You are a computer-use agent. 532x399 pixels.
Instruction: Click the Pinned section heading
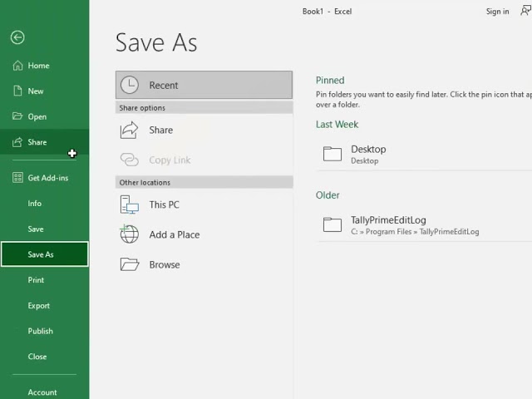pos(330,81)
